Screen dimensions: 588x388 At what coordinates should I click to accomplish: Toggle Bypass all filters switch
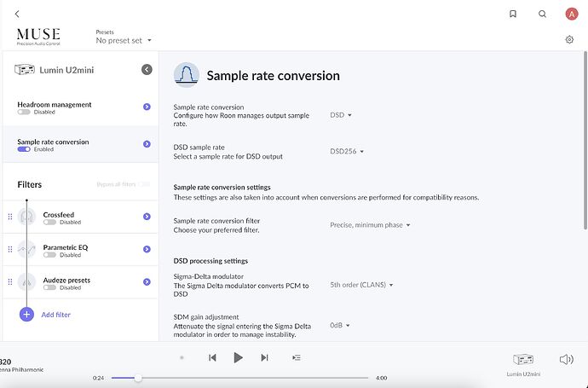(144, 184)
